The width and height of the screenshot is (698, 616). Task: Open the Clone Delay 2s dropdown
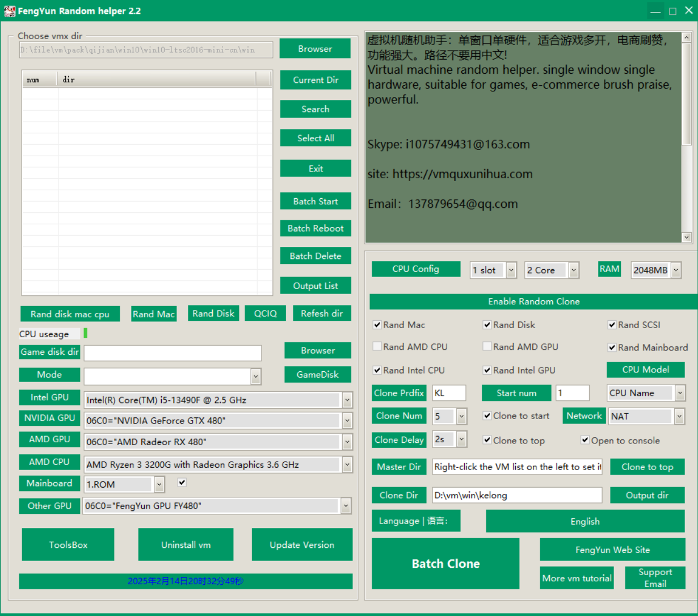[x=461, y=439]
